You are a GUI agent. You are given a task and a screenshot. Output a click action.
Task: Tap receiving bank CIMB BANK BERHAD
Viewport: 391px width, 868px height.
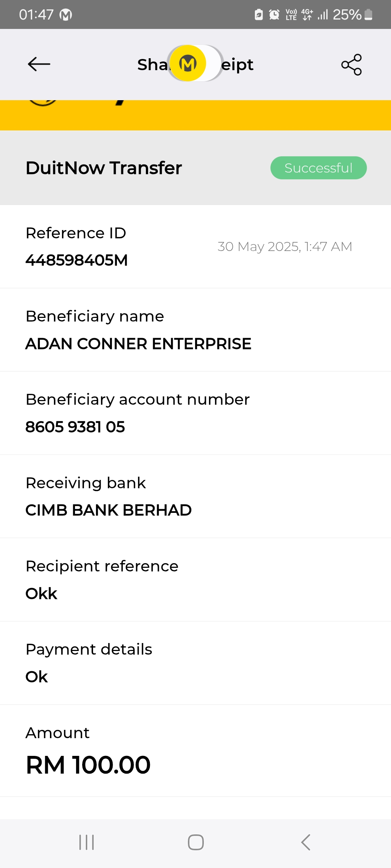pyautogui.click(x=109, y=510)
